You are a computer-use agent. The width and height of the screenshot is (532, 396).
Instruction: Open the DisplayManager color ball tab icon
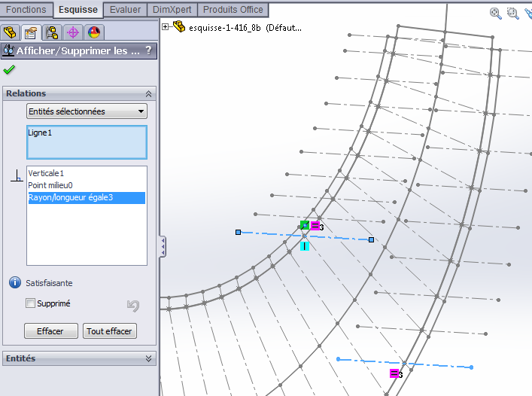94,32
